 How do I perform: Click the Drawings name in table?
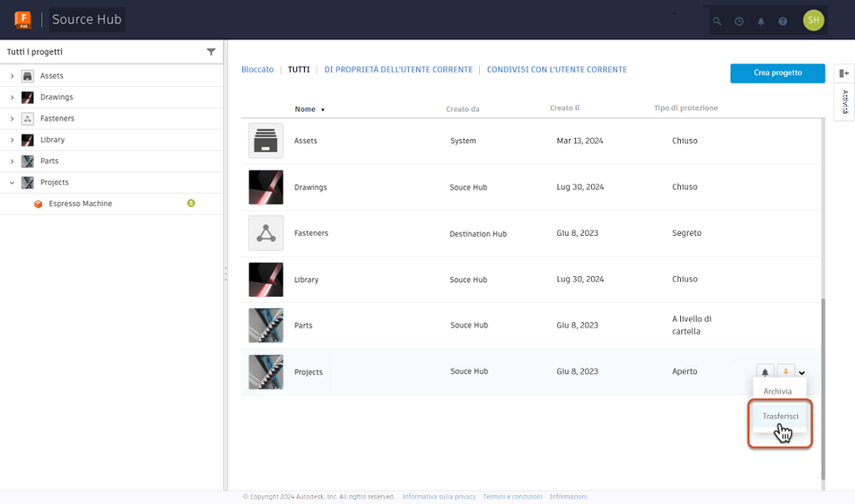tap(310, 187)
